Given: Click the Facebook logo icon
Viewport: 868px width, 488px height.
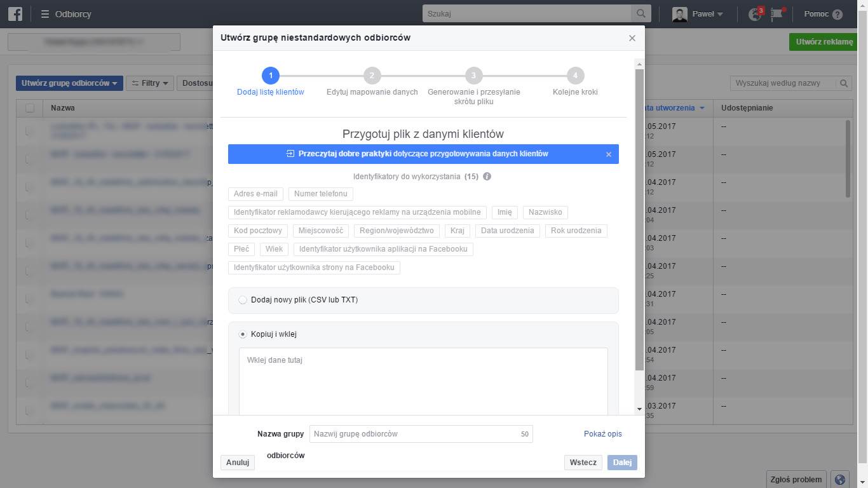Looking at the screenshot, I should point(15,13).
